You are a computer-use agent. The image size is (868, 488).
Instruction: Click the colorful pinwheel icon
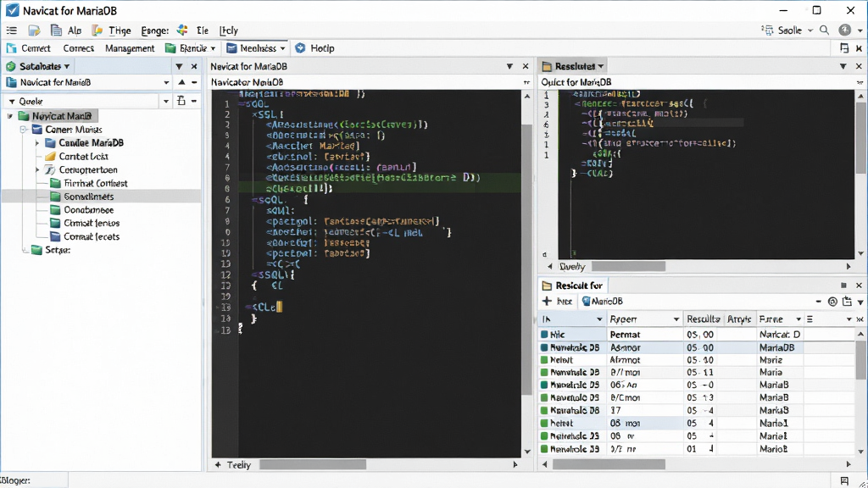182,30
